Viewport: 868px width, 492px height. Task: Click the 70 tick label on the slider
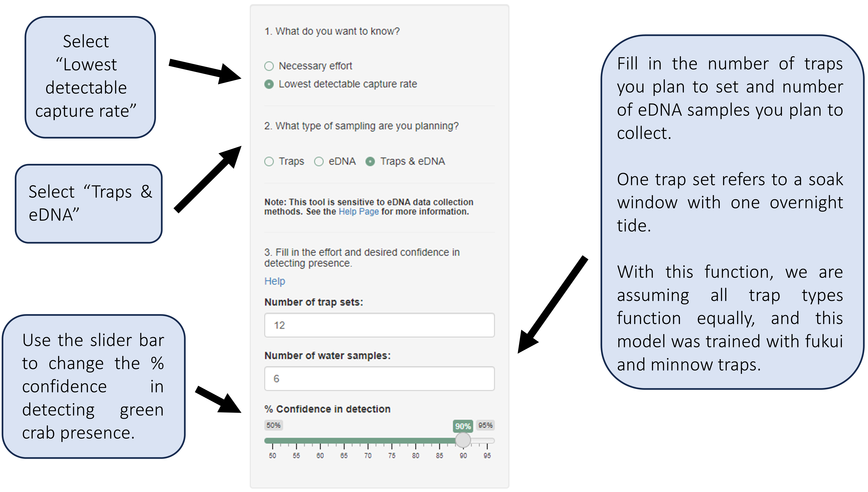pyautogui.click(x=368, y=456)
